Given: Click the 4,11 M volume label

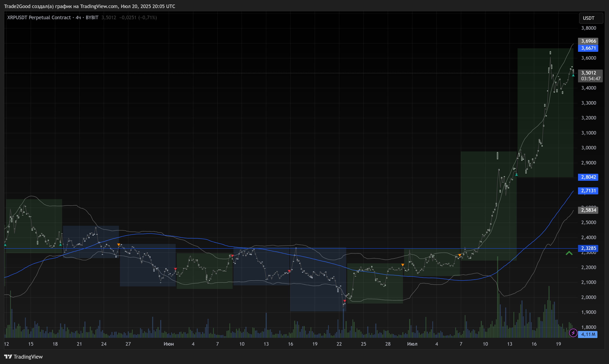Looking at the screenshot, I should 588,334.
